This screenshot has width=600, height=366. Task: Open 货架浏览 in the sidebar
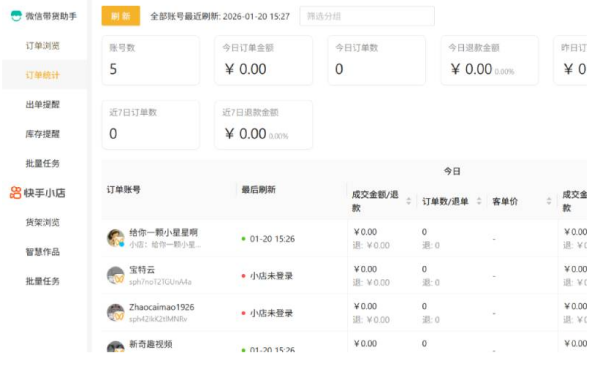(42, 222)
